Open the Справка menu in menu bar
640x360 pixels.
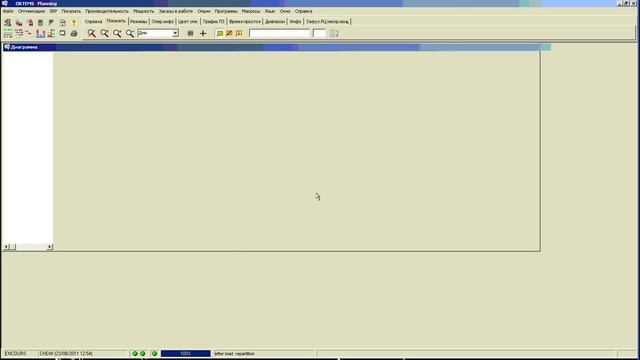[303, 11]
